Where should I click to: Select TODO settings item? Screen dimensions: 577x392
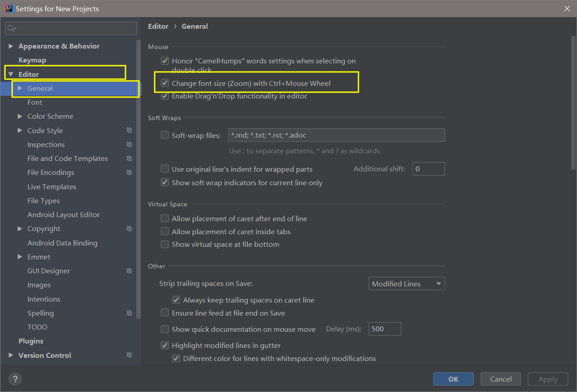click(37, 327)
